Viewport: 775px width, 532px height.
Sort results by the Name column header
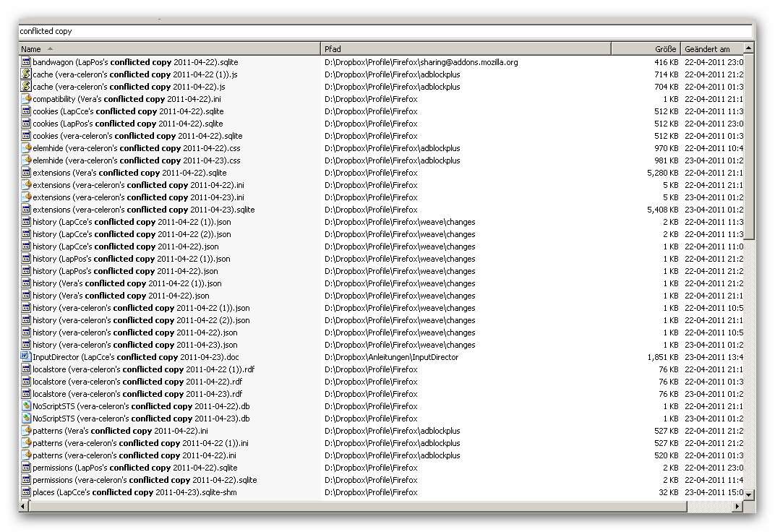tap(169, 49)
